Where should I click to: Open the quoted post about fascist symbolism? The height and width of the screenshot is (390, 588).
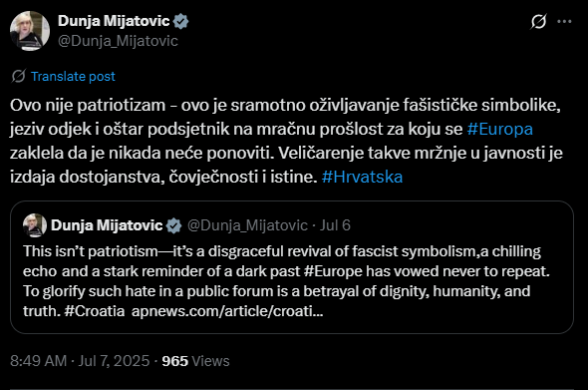[x=292, y=267]
